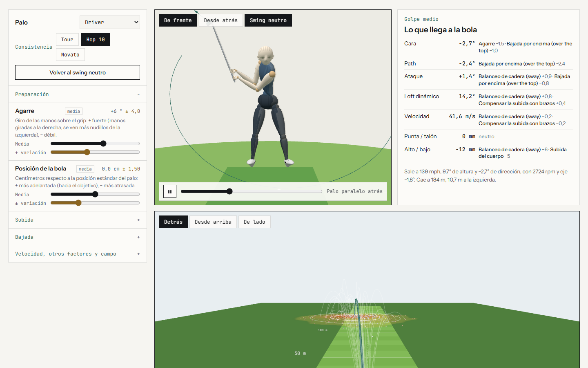Switch to De frente view
The image size is (588, 368).
tap(178, 20)
